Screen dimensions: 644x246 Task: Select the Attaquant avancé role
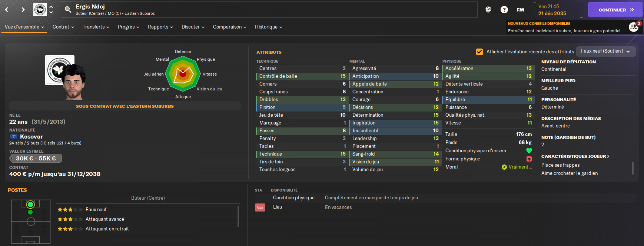pyautogui.click(x=105, y=219)
